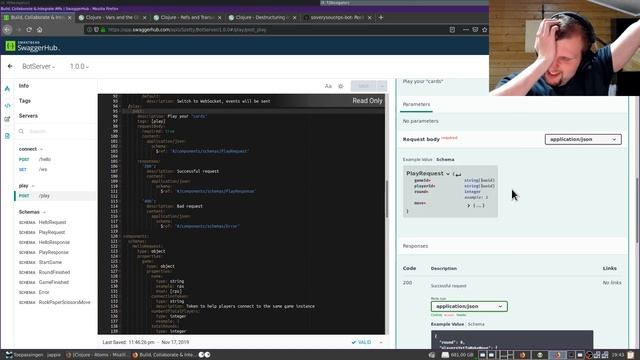640x360 pixels.
Task: Close the Clojure Vars tab
Action: (144, 18)
